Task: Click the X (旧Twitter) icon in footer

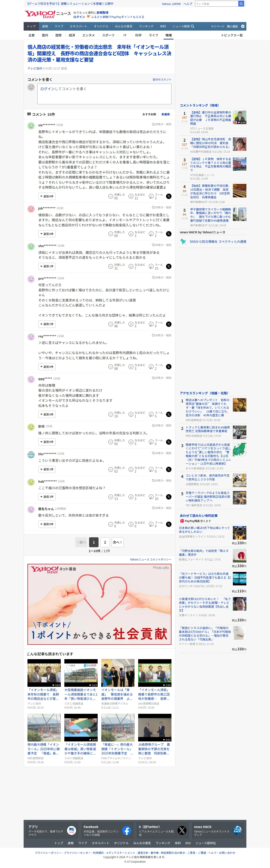Action: pos(182,831)
